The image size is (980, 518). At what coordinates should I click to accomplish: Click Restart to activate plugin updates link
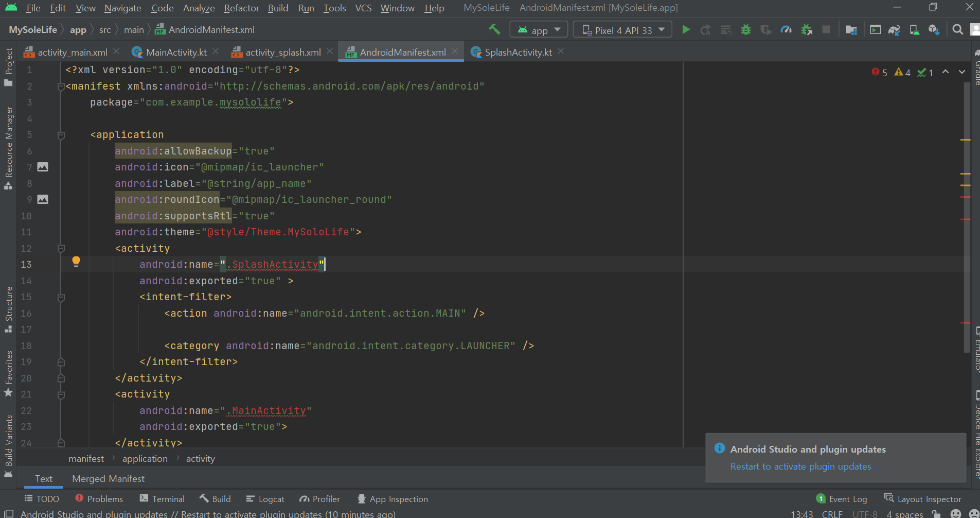[800, 467]
